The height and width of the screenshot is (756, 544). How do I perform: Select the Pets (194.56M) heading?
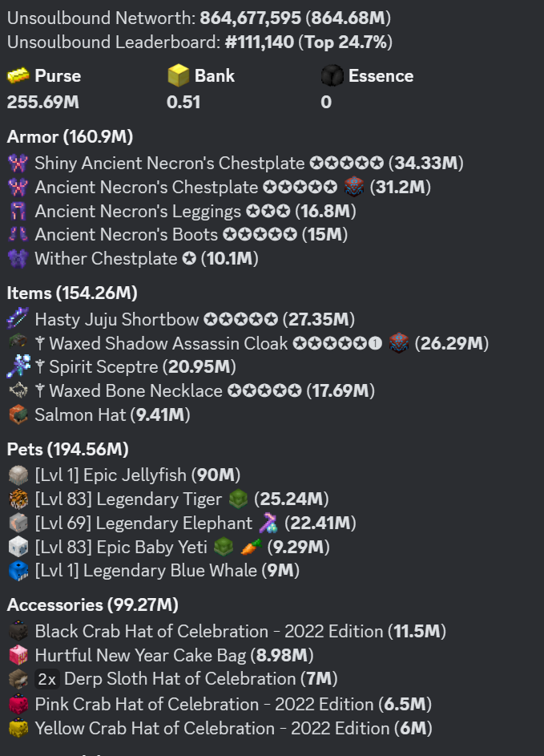pyautogui.click(x=67, y=449)
